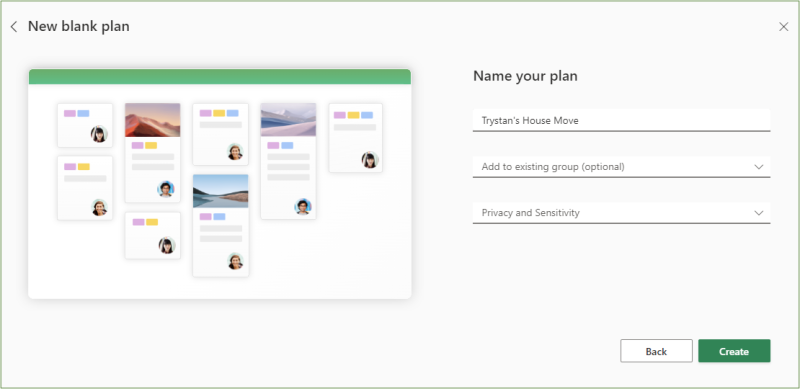Click the avatar on the top-left preview card
The width and height of the screenshot is (800, 389).
tap(99, 134)
